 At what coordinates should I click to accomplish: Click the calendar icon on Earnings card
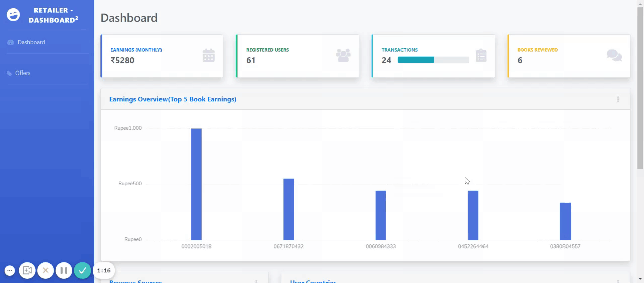(x=209, y=55)
